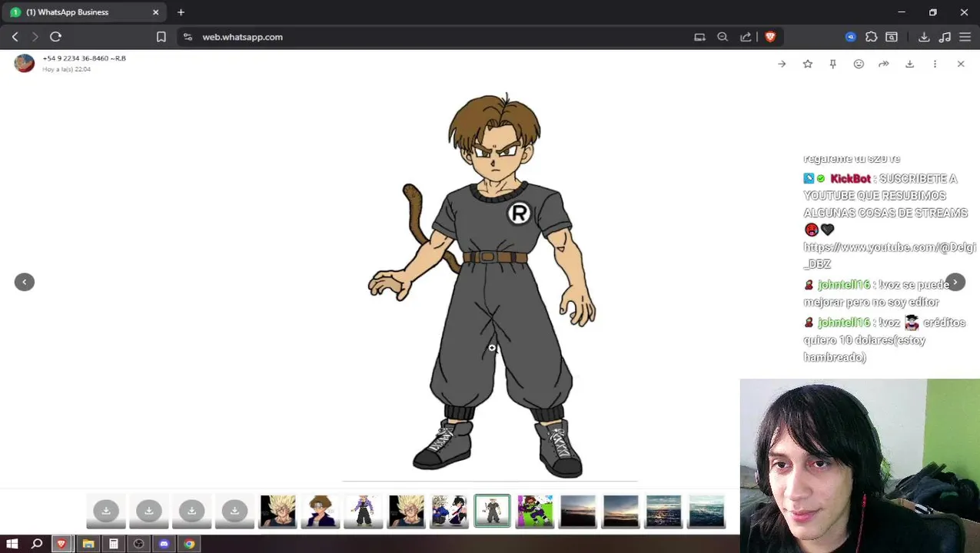Click the KickBot username in chat overlay
980x553 pixels.
pyautogui.click(x=850, y=178)
